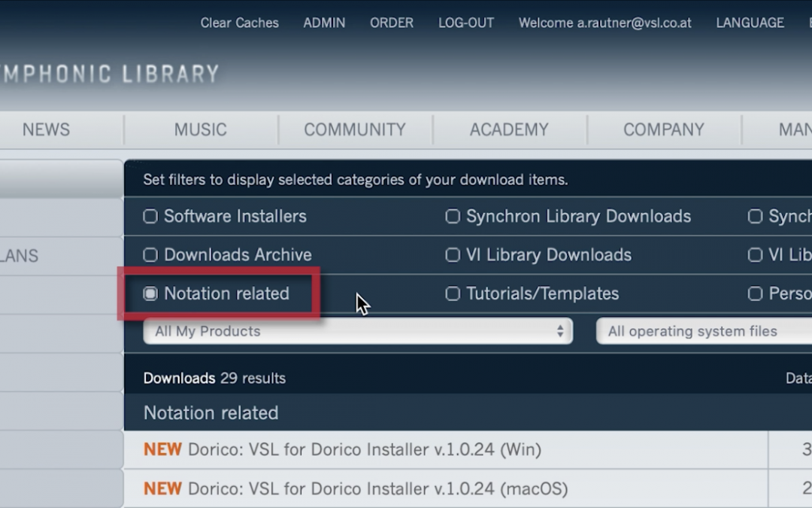Tick the Downloads Archive checkbox

150,255
